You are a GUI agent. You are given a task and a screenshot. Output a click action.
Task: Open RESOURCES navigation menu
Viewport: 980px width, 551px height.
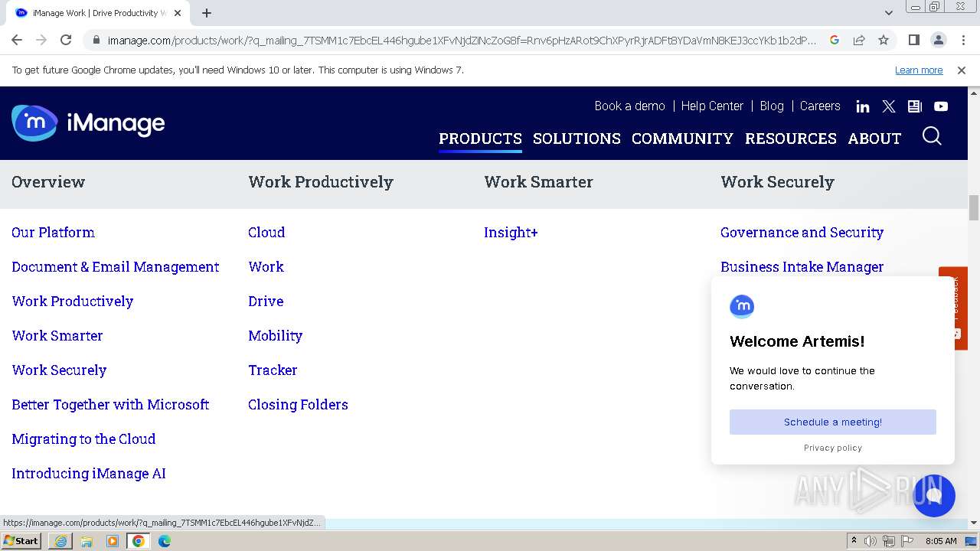coord(791,139)
